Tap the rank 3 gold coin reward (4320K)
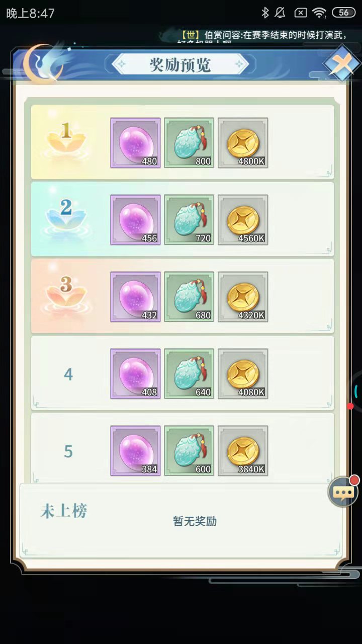The height and width of the screenshot is (644, 362). [243, 297]
